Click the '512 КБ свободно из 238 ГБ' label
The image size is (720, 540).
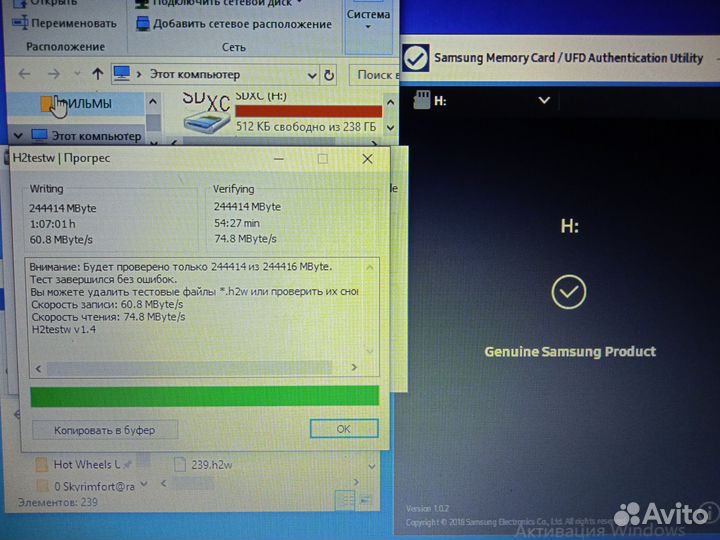pos(306,126)
